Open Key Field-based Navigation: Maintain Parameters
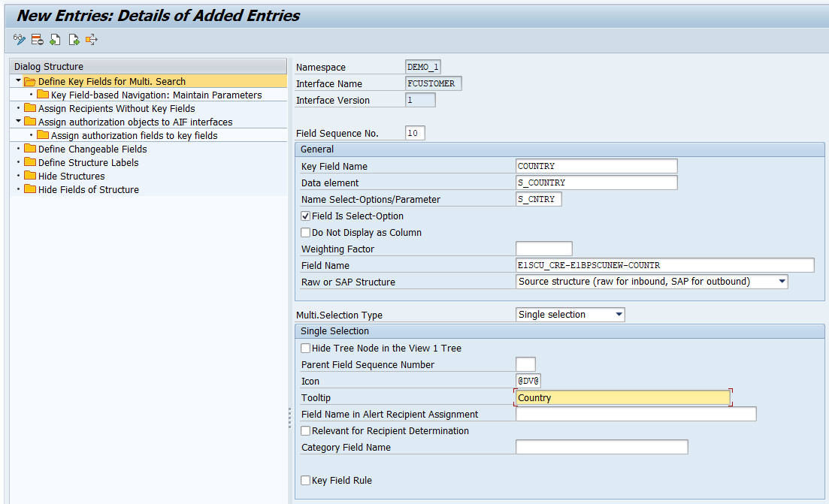 click(156, 95)
